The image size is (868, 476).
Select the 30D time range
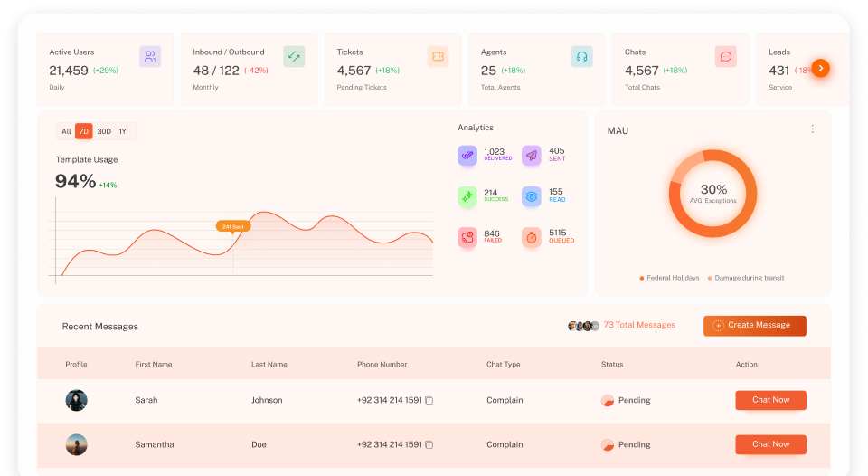click(x=104, y=131)
